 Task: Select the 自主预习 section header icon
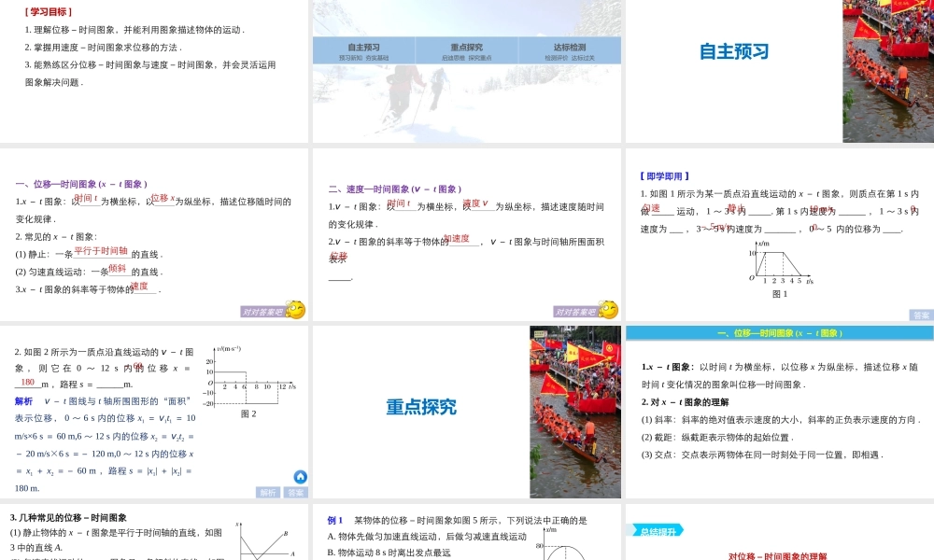[734, 49]
